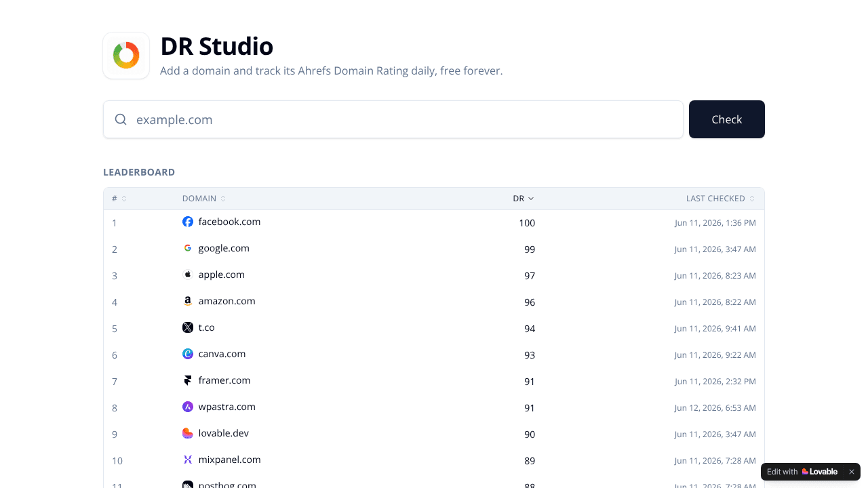The image size is (868, 488).
Task: Click the DR value 100 for facebook.com
Action: coord(527,223)
